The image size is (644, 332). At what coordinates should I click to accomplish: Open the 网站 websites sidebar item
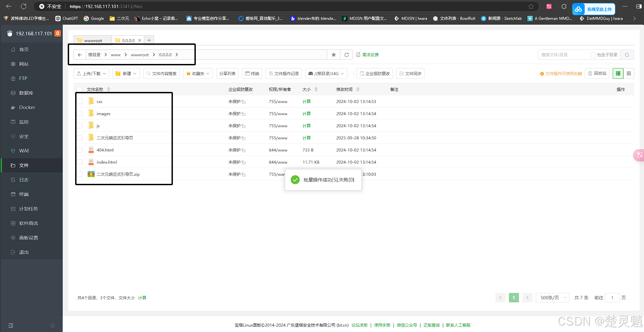tap(31, 64)
